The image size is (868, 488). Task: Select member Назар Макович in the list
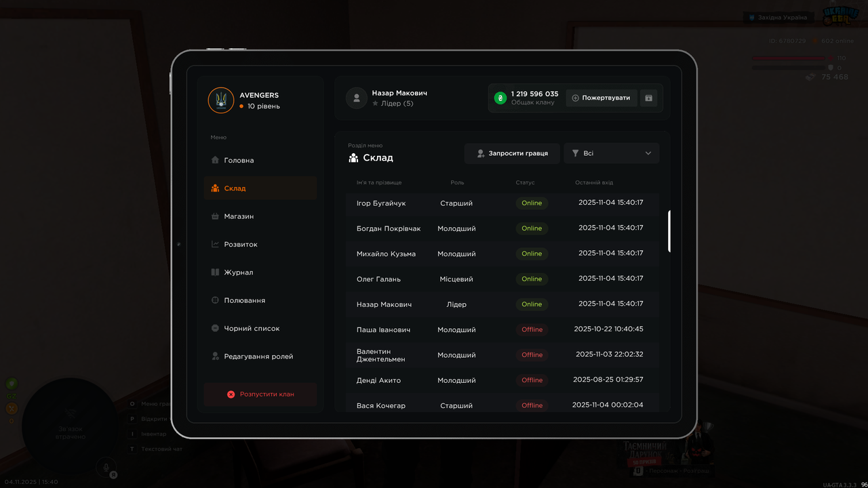click(502, 304)
